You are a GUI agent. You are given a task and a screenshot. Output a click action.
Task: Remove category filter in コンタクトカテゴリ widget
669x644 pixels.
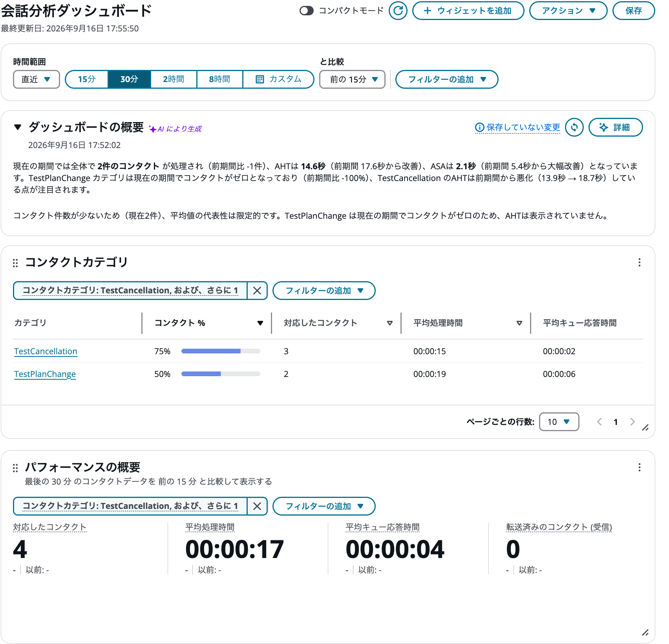(x=257, y=291)
